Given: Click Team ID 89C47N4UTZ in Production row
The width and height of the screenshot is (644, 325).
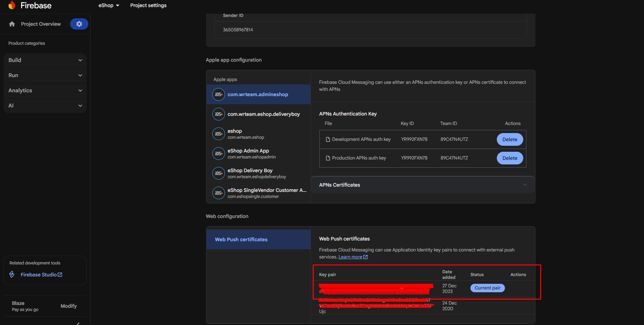Looking at the screenshot, I should tap(454, 158).
